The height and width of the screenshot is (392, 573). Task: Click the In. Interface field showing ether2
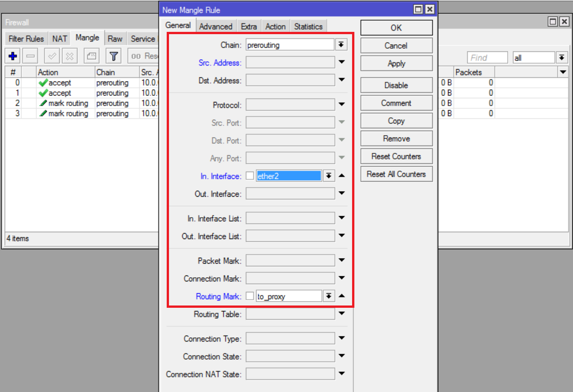tap(289, 176)
